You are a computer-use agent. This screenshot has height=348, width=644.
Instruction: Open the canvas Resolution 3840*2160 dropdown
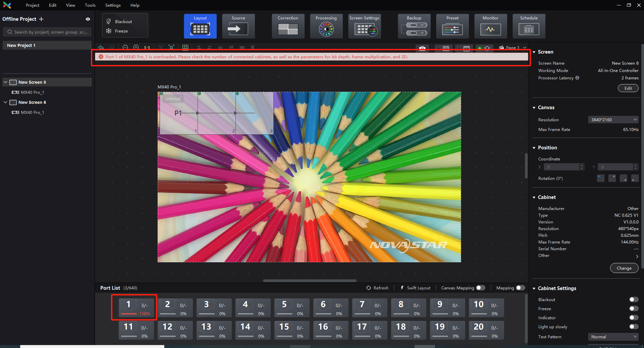coord(613,120)
